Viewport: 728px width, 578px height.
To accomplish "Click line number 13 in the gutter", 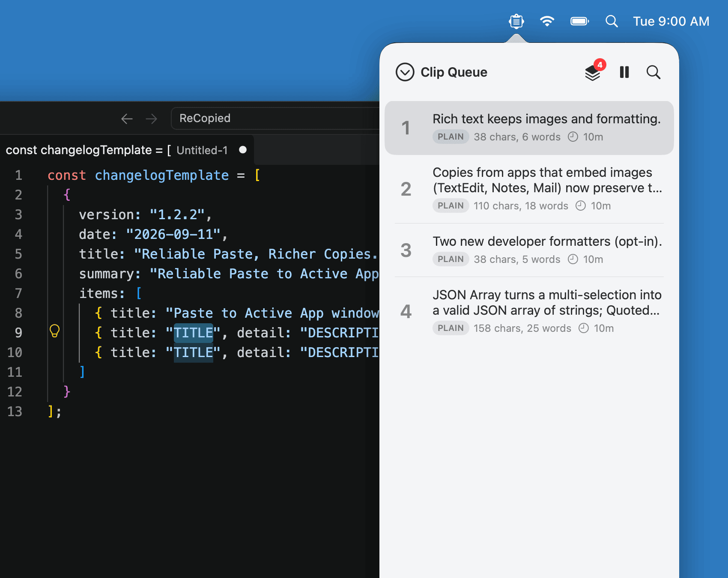I will pyautogui.click(x=15, y=411).
